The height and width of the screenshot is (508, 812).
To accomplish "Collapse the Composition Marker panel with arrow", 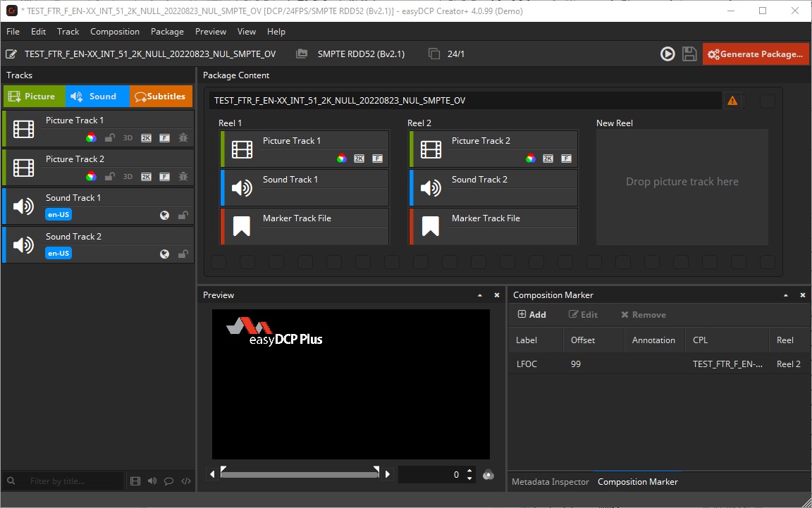I will [786, 295].
